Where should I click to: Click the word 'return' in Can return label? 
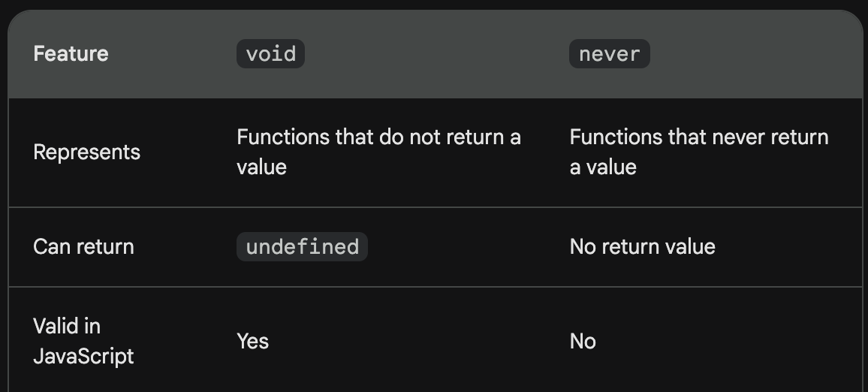107,246
